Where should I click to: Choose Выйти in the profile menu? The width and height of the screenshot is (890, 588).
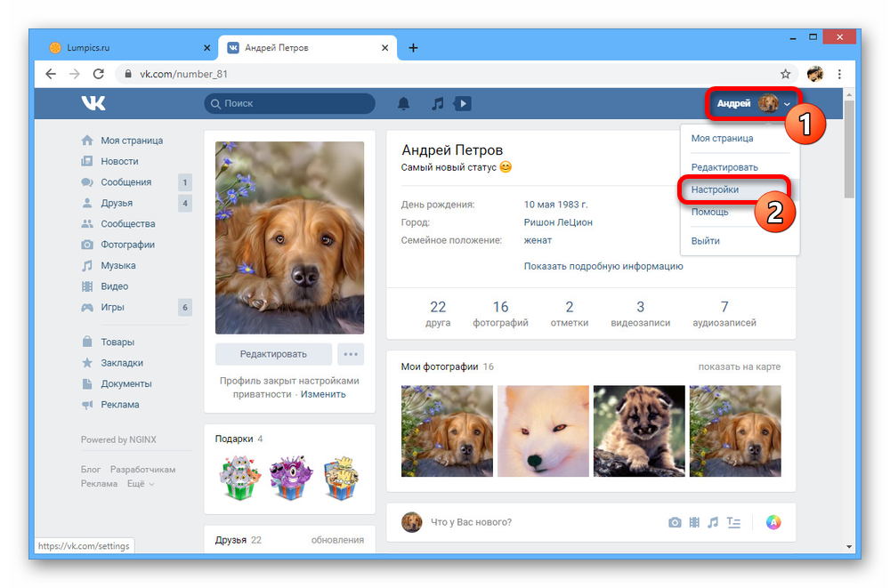(x=705, y=241)
